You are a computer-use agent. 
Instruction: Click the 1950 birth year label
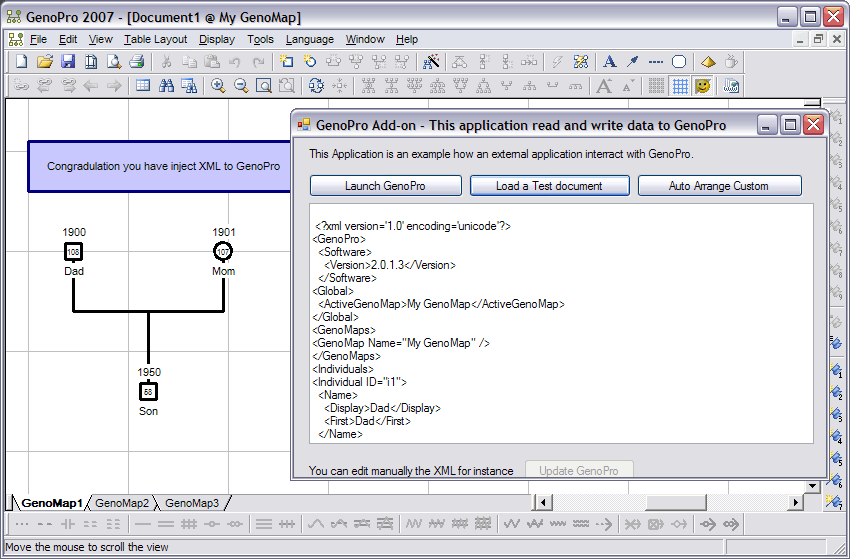149,372
